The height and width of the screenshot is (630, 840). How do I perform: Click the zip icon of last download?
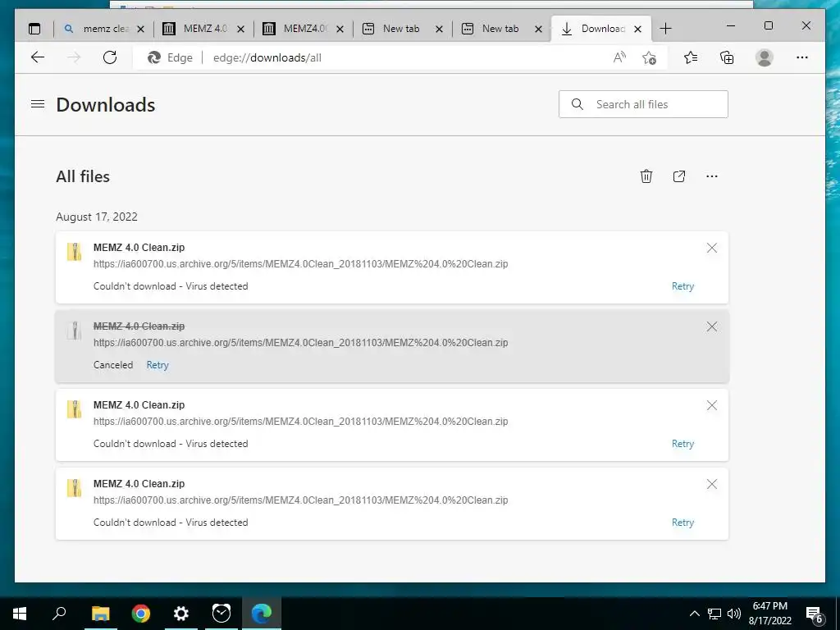(x=74, y=488)
